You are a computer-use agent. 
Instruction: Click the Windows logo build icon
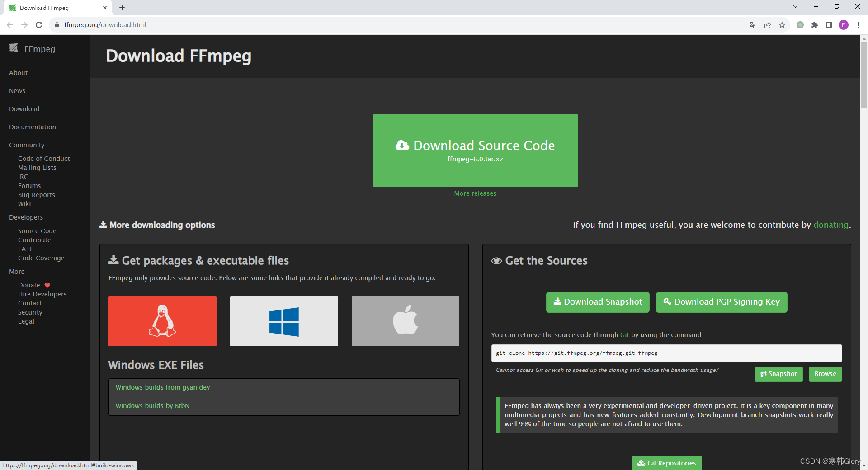[283, 321]
